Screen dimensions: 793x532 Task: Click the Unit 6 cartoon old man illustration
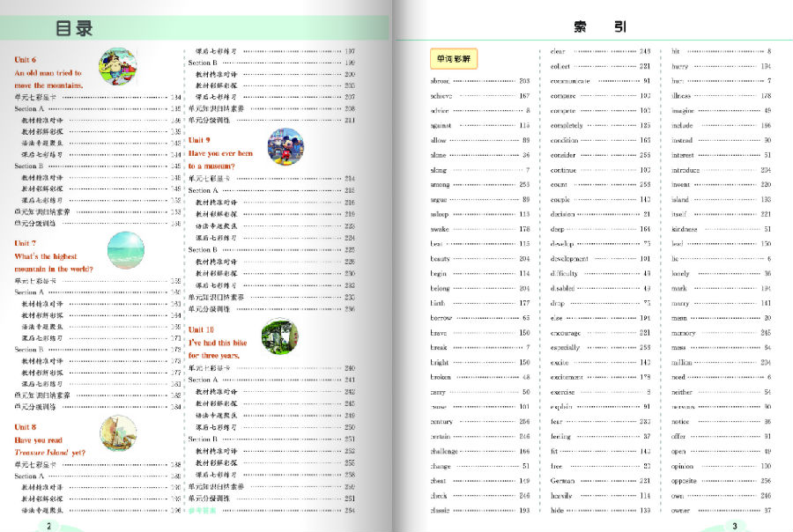tap(118, 67)
